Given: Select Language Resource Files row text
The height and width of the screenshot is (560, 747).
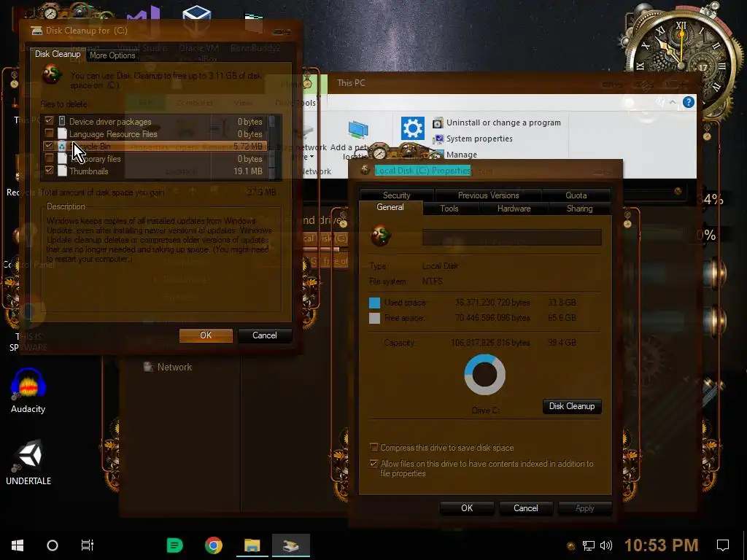Looking at the screenshot, I should [x=113, y=134].
